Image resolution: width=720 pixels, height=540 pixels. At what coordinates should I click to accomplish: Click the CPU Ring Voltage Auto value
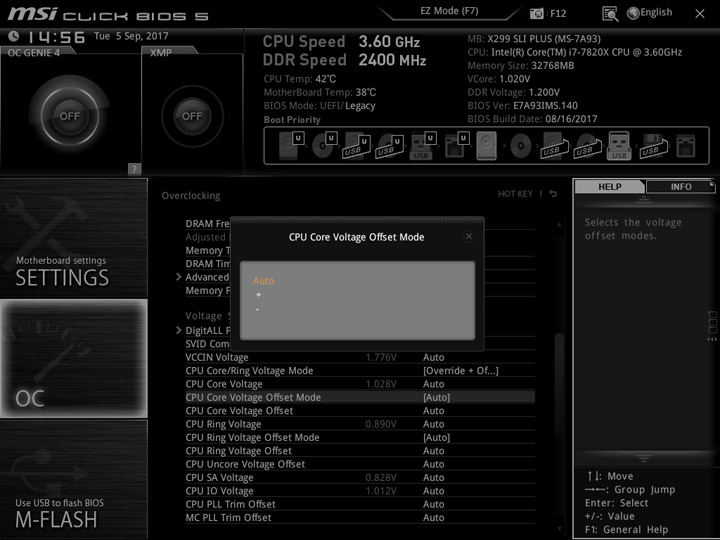(433, 424)
